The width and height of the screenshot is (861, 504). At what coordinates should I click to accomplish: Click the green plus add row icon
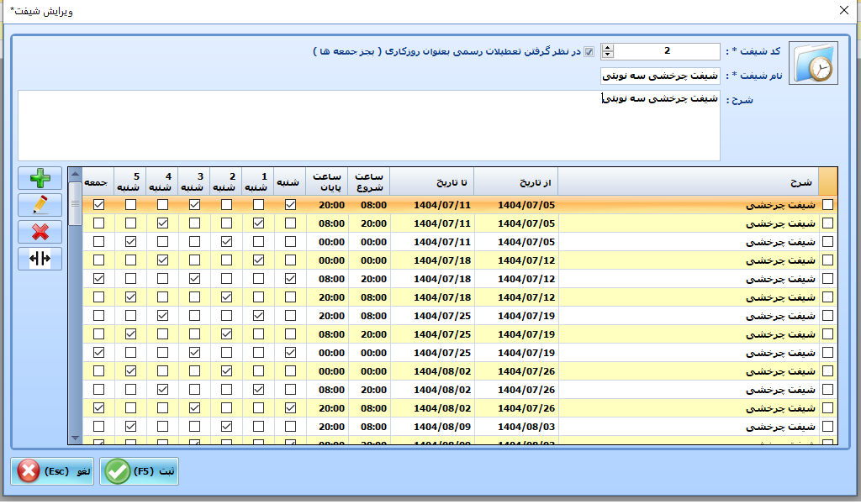pos(40,179)
